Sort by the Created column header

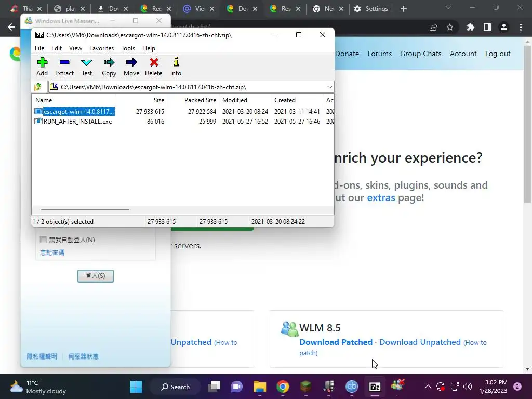point(297,100)
